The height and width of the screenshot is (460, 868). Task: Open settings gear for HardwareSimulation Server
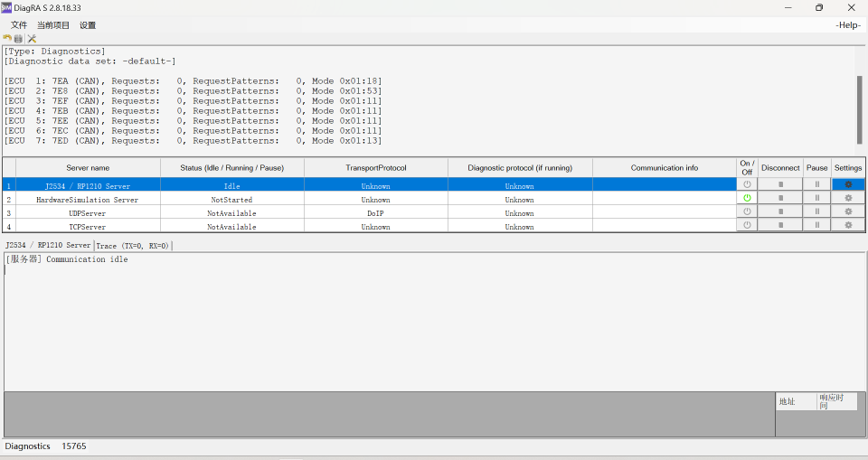click(x=848, y=198)
